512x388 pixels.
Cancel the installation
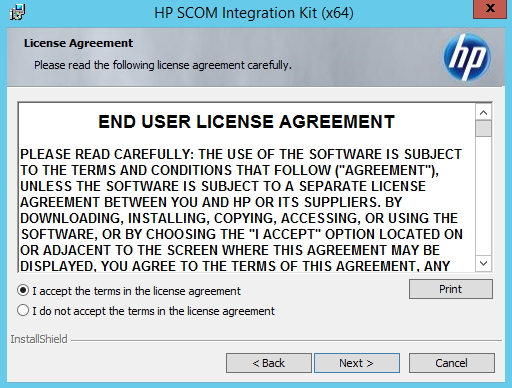point(452,363)
